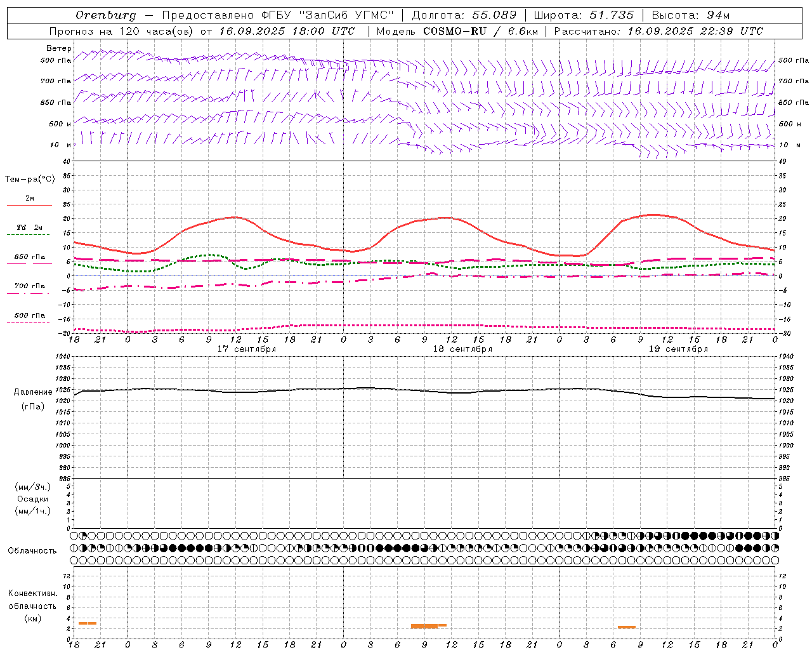Click the 'Конвективн.' convective cloud label
The image size is (812, 650).
coord(33,594)
